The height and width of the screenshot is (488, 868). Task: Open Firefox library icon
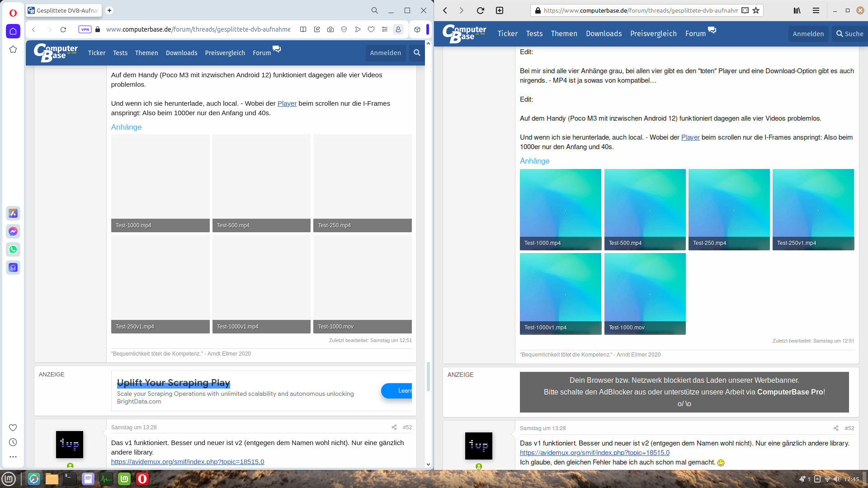797,10
